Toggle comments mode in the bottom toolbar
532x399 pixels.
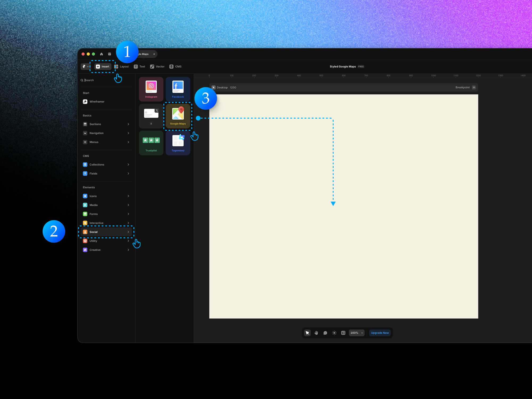tap(325, 332)
